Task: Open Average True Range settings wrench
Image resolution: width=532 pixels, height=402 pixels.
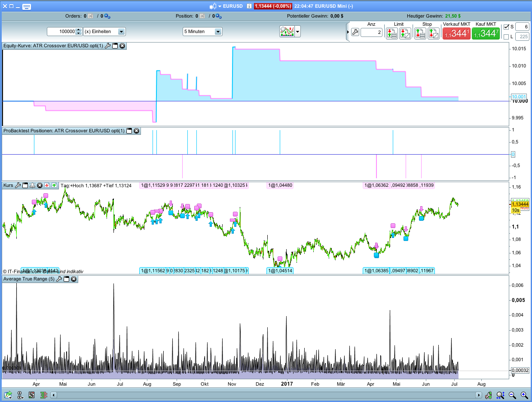Action: [x=59, y=279]
